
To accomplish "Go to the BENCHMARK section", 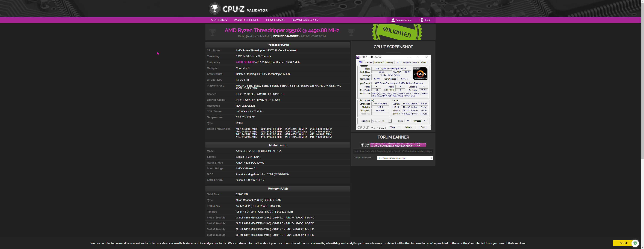I will (275, 20).
